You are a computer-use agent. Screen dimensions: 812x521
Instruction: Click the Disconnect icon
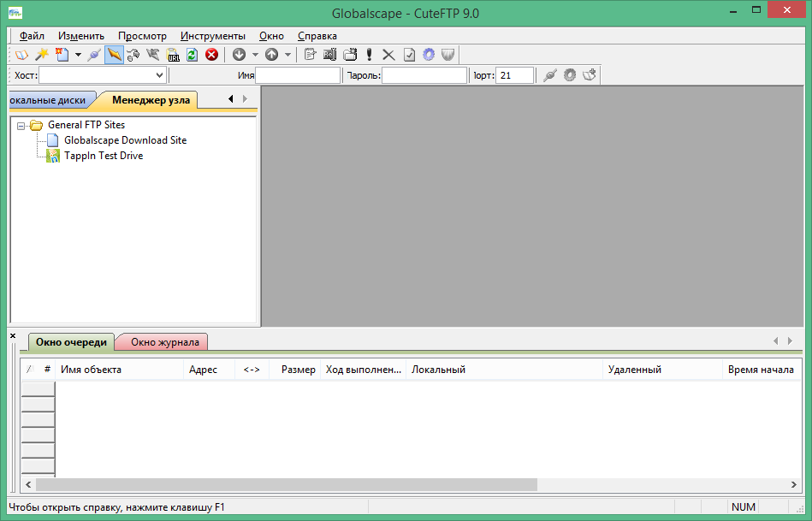[x=133, y=55]
